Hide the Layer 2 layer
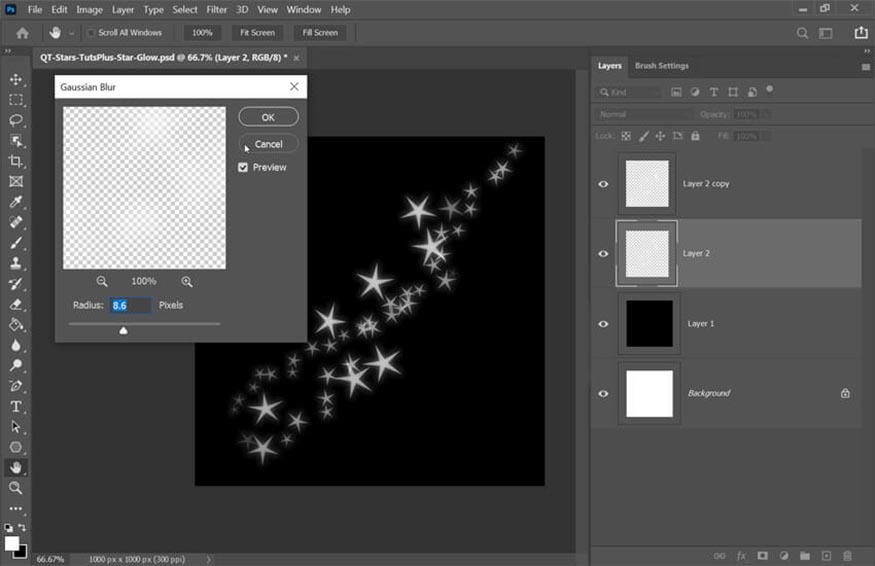The image size is (875, 566). coord(603,253)
